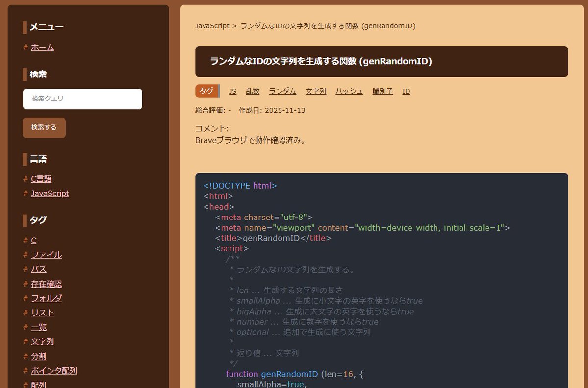Follow the JavaScript breadcrumb link
This screenshot has width=588, height=388.
(212, 25)
